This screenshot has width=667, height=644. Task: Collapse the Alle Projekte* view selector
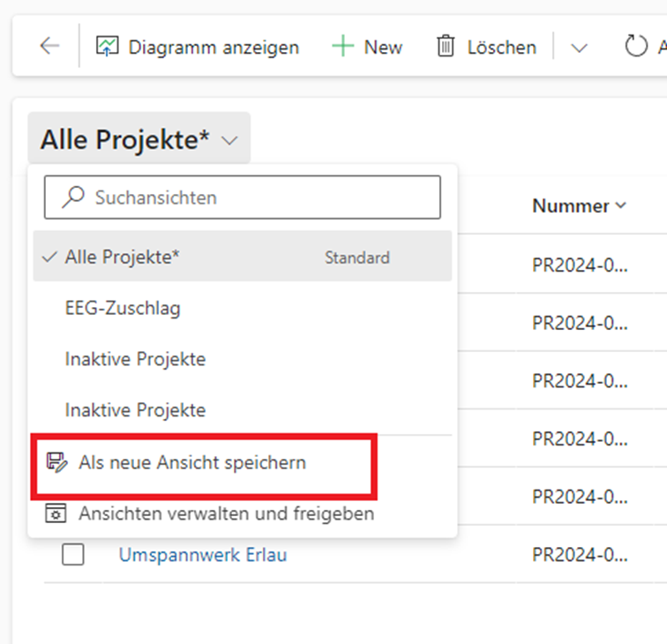click(139, 139)
